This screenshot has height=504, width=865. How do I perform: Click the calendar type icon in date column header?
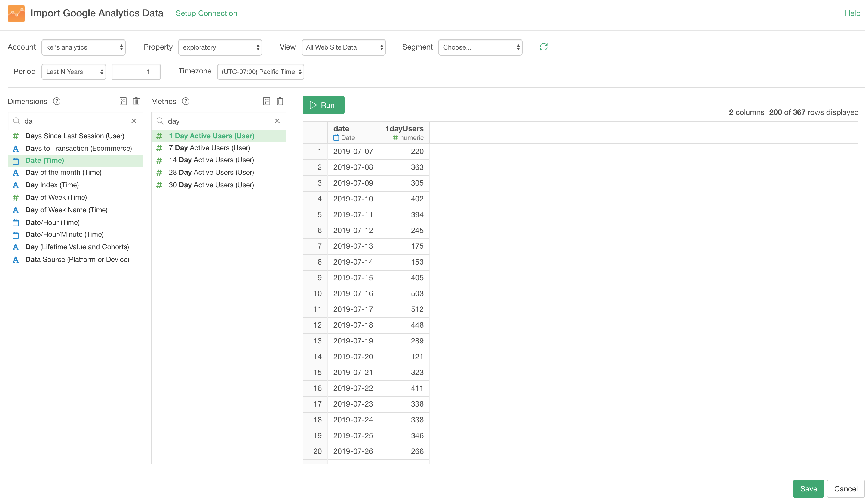(336, 138)
